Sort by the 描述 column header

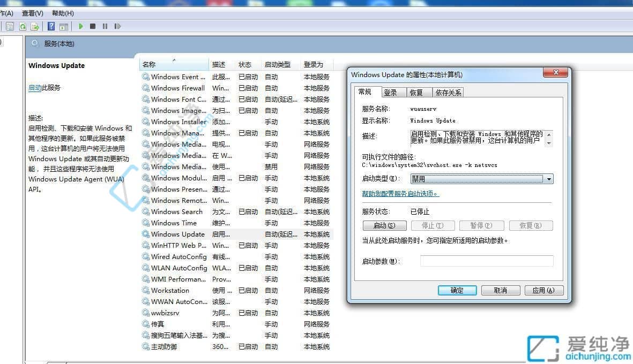(x=222, y=64)
